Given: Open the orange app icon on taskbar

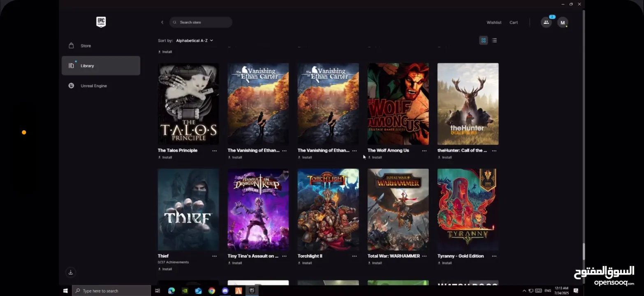Looking at the screenshot, I should coord(239,291).
